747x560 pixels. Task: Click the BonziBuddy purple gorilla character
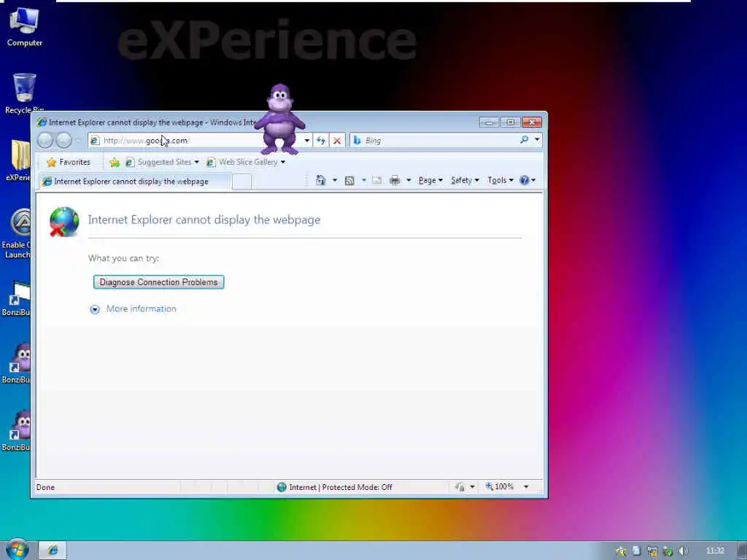pyautogui.click(x=280, y=119)
